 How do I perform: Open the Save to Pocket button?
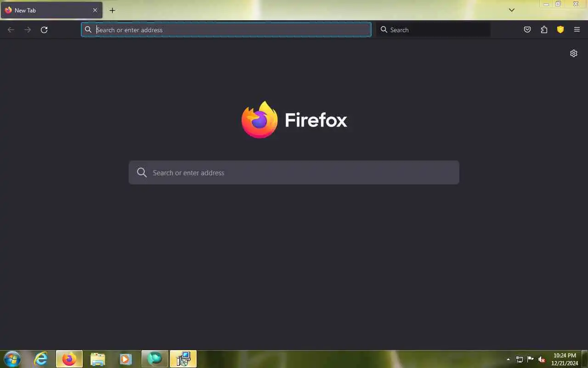[x=527, y=30]
